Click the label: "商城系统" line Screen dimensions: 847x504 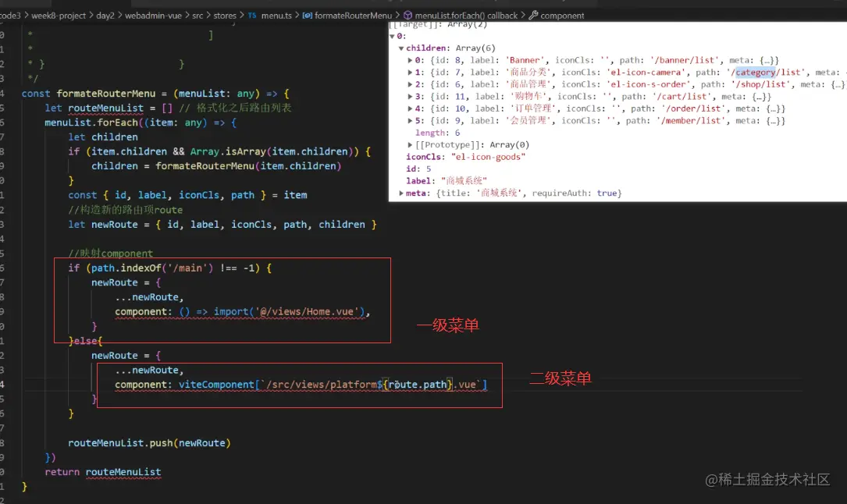[x=447, y=181]
